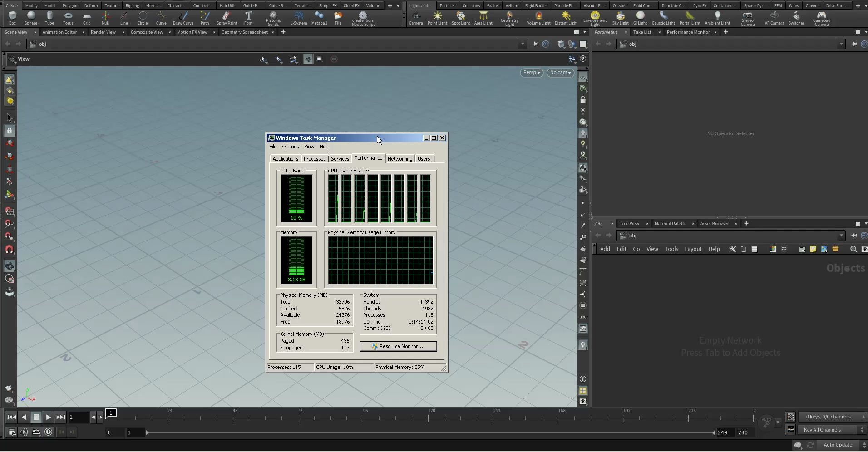The image size is (868, 452).
Task: Click the Torus shelf tool icon
Action: click(x=68, y=18)
